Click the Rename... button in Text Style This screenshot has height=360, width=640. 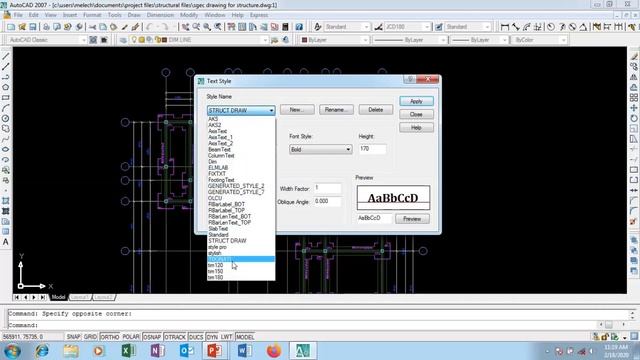tap(336, 110)
